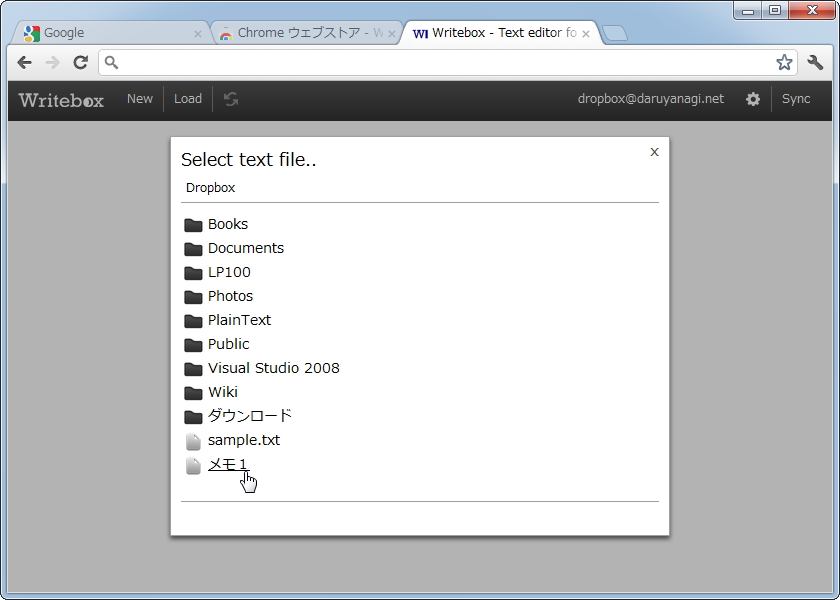Bookmark page with the star icon
This screenshot has height=600, width=840.
click(784, 63)
